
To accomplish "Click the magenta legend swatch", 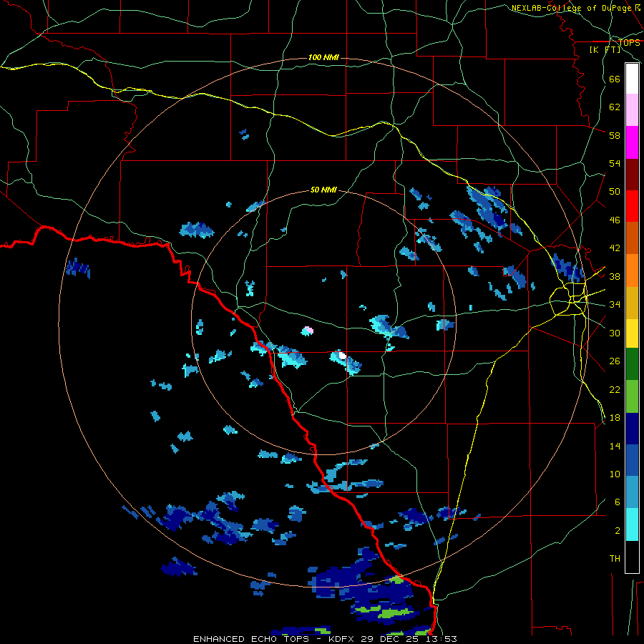I will pos(632,142).
